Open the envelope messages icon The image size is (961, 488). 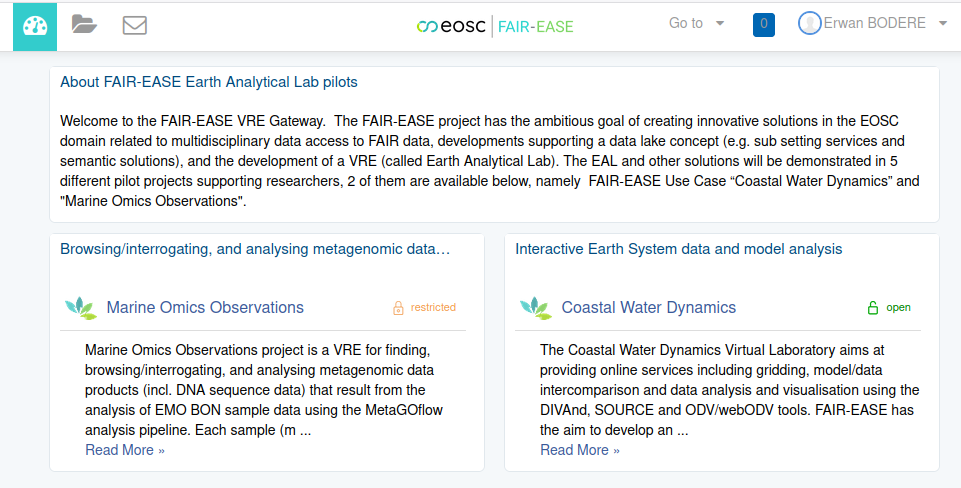click(135, 25)
